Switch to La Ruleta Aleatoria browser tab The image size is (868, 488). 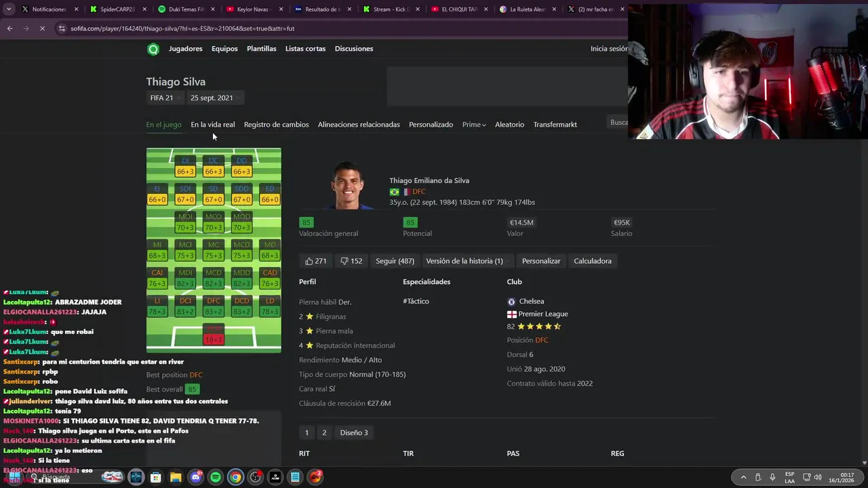[527, 9]
